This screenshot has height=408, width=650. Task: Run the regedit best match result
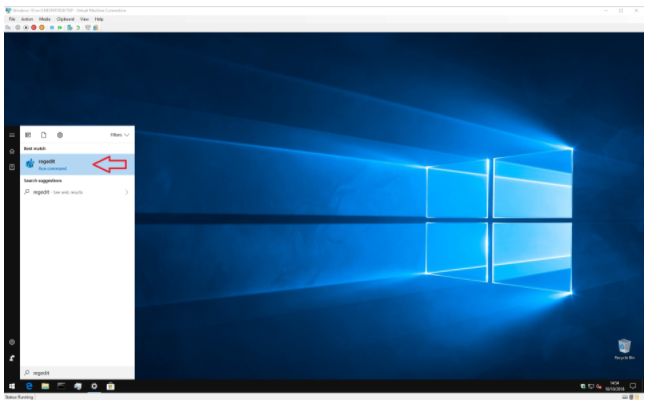click(x=77, y=164)
